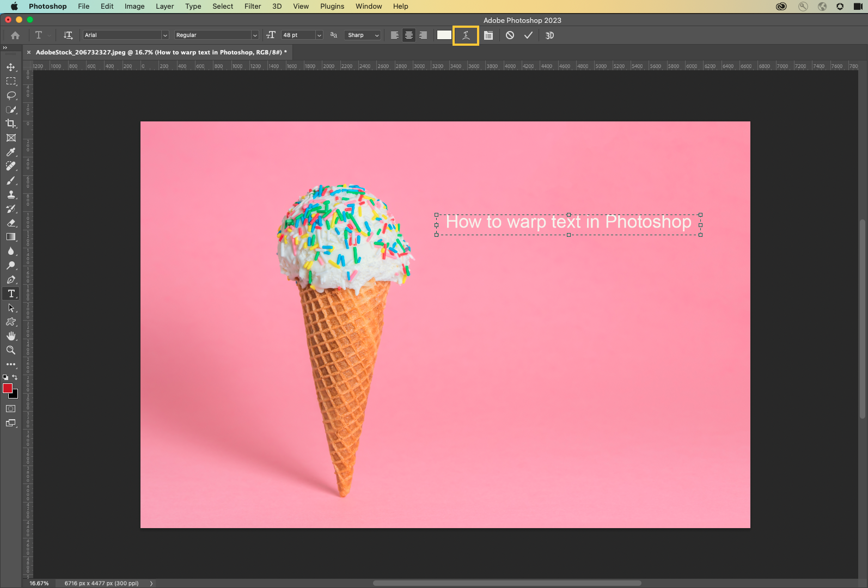Click the Home screen icon

click(15, 35)
